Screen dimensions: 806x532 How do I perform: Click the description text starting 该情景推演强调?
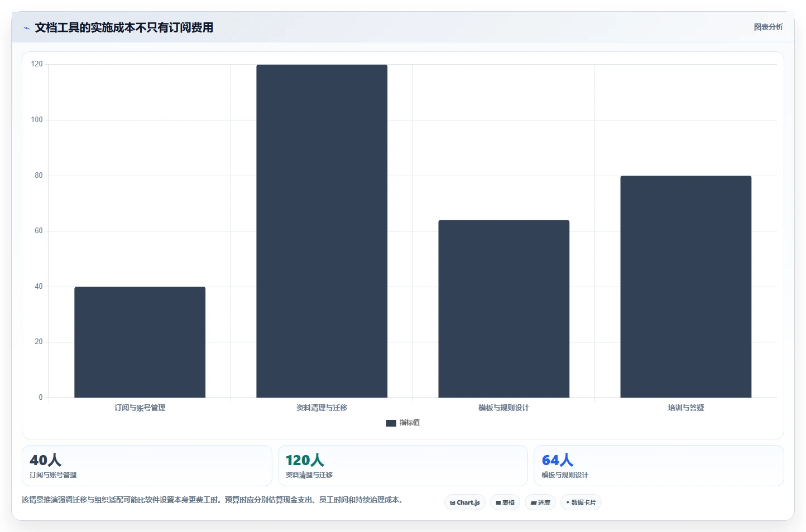click(x=213, y=500)
